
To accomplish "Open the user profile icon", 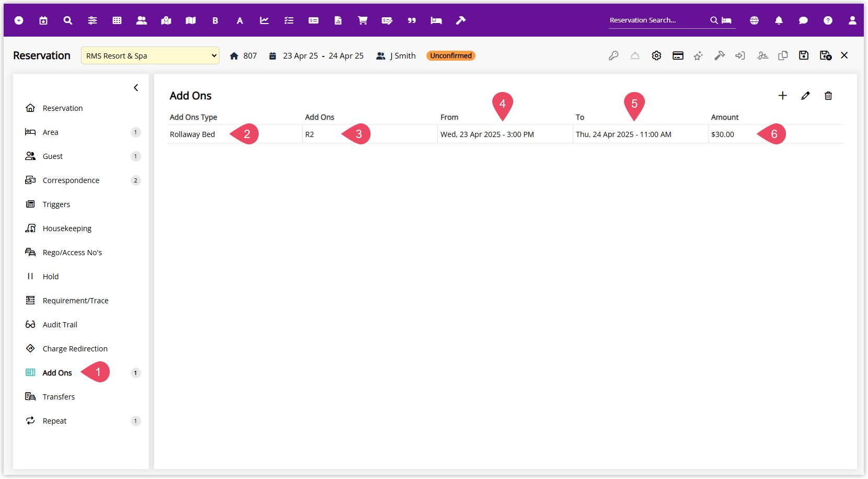I will 852,20.
